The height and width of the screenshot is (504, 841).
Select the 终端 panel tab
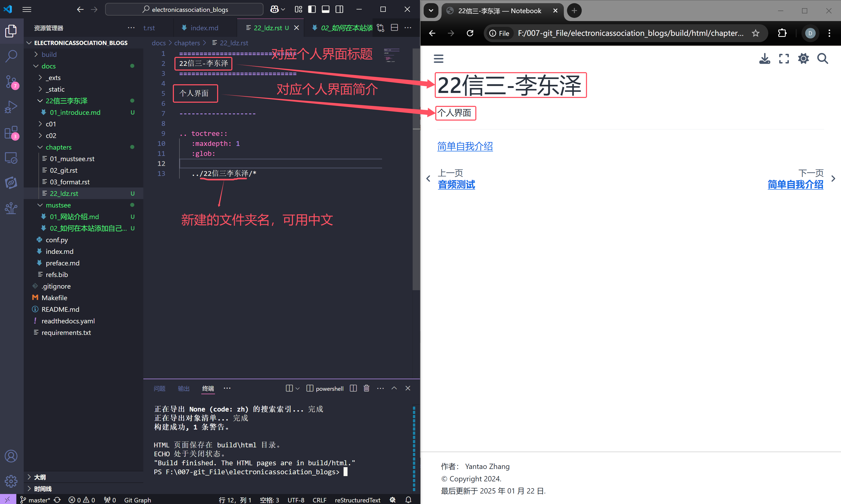point(208,388)
